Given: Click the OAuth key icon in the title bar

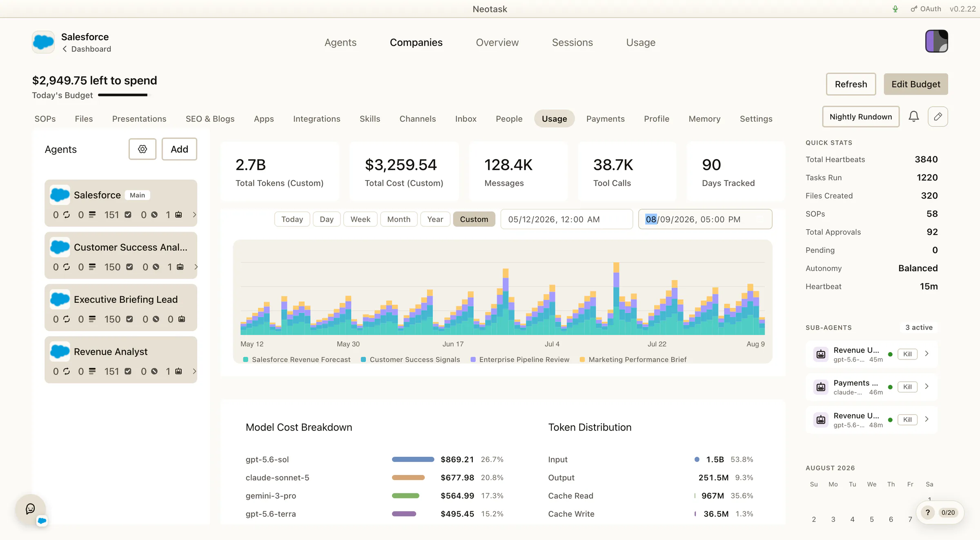Looking at the screenshot, I should click(914, 9).
